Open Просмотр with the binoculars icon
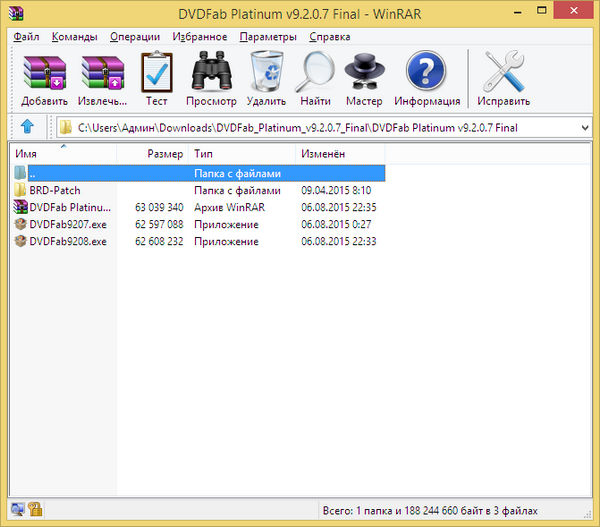 (211, 79)
